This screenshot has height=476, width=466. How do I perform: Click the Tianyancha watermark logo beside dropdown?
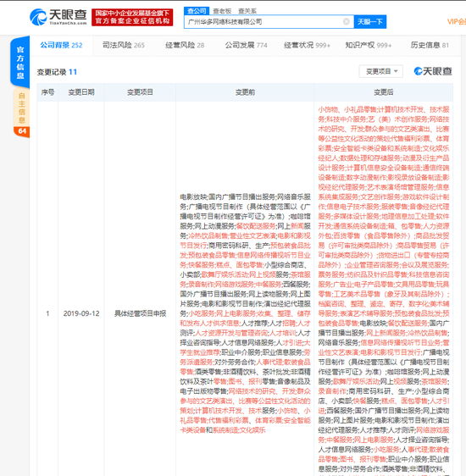tap(433, 71)
